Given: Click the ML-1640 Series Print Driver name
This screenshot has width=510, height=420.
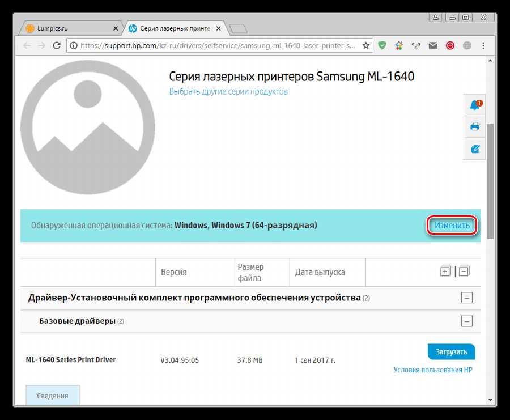Looking at the screenshot, I should pos(71,360).
